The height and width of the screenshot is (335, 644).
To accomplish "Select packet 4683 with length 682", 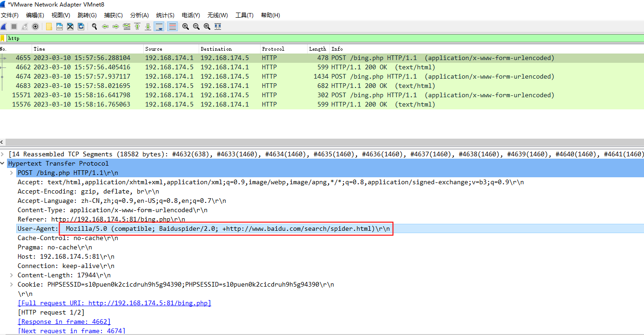I will (322, 86).
